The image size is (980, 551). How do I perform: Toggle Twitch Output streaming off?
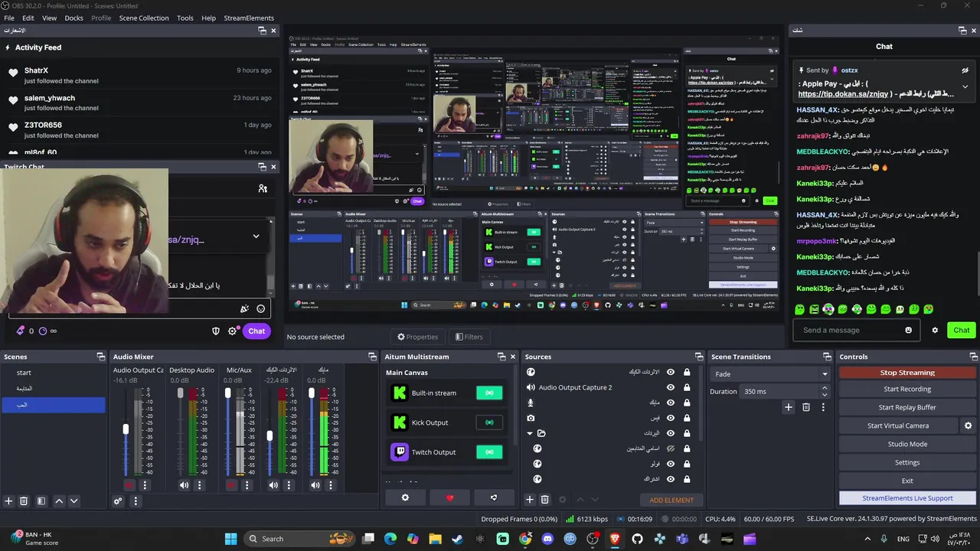(x=489, y=452)
